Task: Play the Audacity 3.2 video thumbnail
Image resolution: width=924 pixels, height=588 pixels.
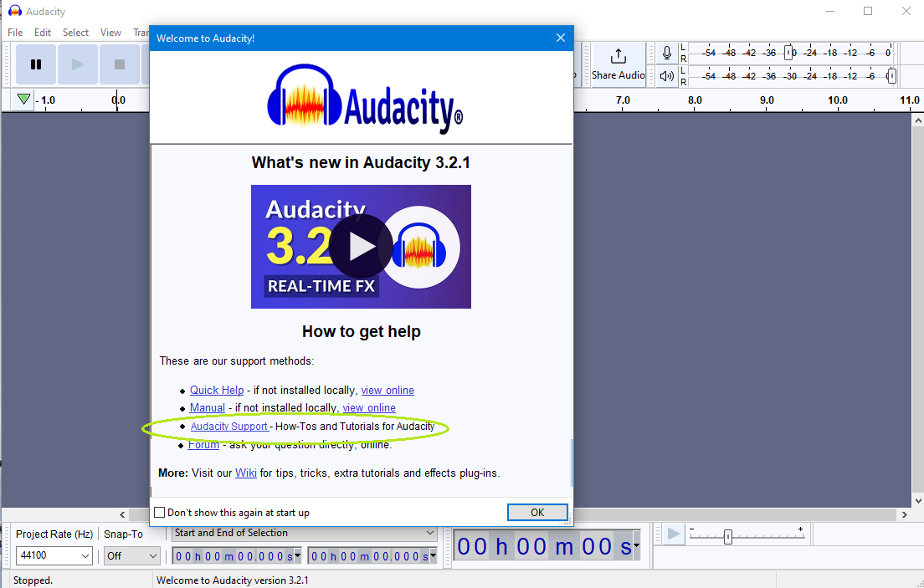Action: click(x=361, y=247)
